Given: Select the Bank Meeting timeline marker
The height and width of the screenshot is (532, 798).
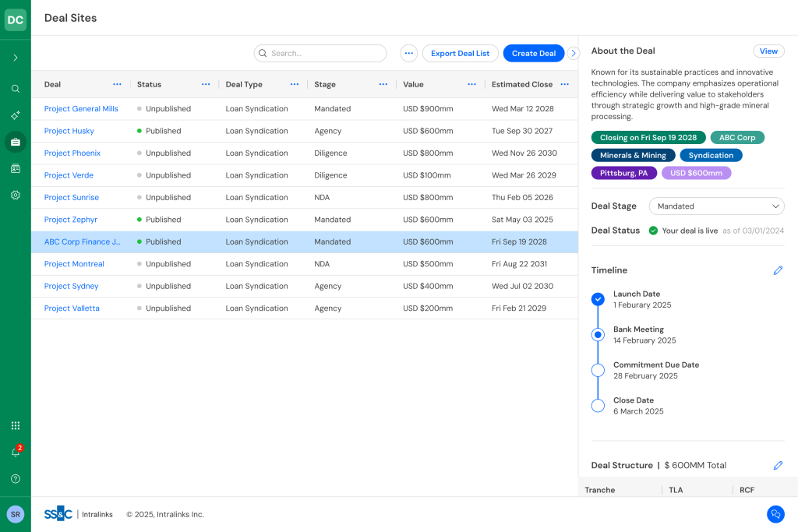Looking at the screenshot, I should click(598, 335).
